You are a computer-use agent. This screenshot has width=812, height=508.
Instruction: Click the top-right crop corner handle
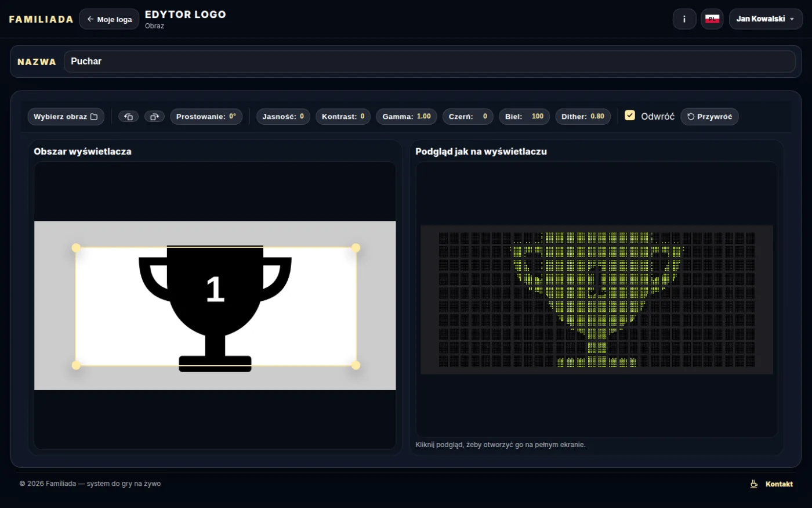[x=356, y=248]
